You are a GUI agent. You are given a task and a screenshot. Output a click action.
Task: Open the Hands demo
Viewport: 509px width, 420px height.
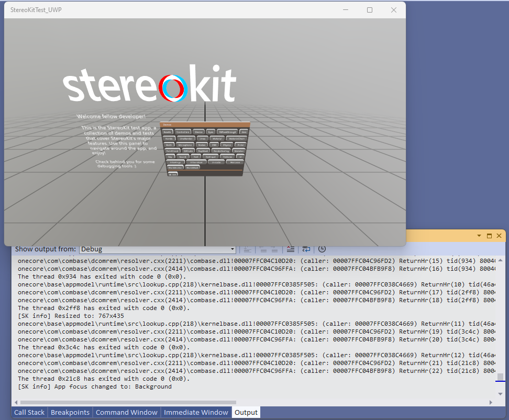point(170,138)
